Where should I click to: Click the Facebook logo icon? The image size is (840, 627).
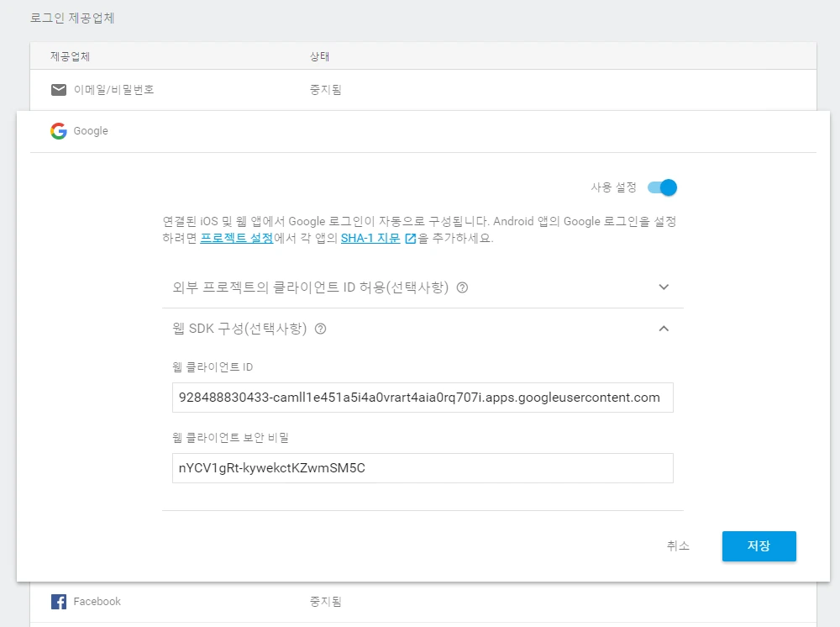(x=58, y=601)
